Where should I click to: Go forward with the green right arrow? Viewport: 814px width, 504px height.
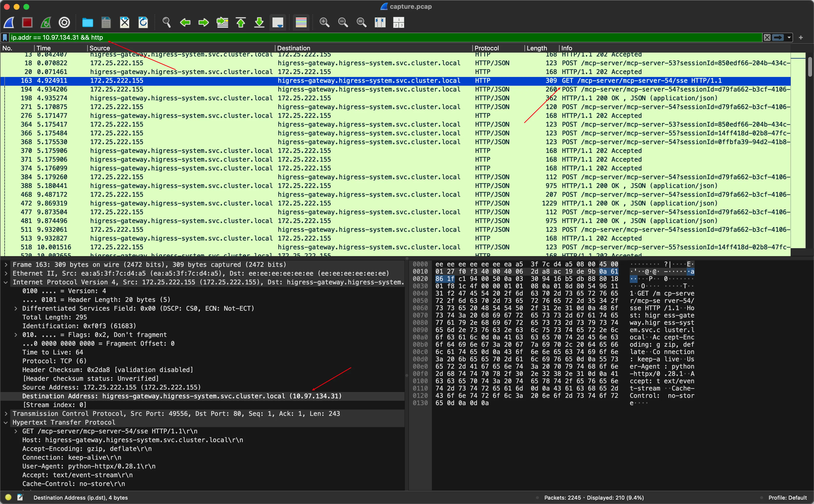point(203,23)
